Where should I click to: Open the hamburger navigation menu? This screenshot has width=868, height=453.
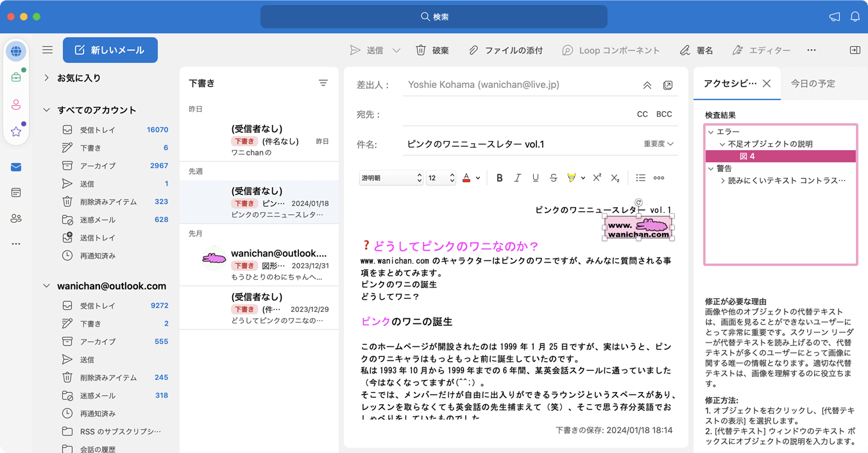[47, 50]
